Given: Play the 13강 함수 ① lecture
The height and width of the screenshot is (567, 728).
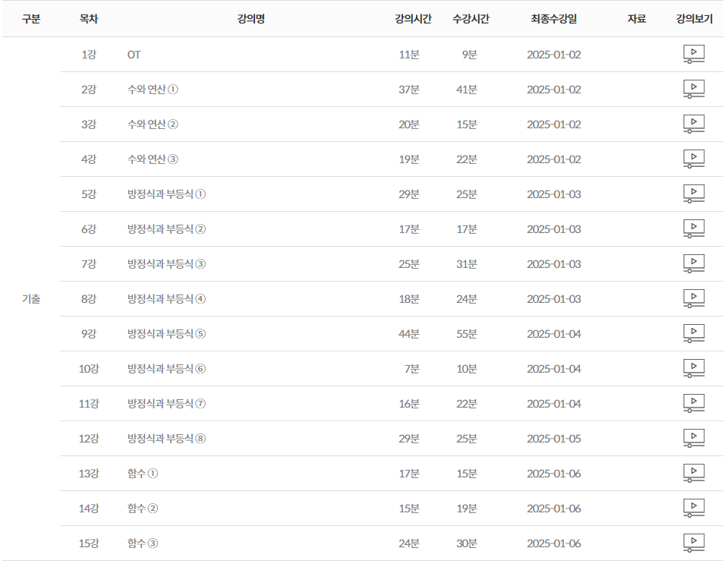Looking at the screenshot, I should pos(694,474).
